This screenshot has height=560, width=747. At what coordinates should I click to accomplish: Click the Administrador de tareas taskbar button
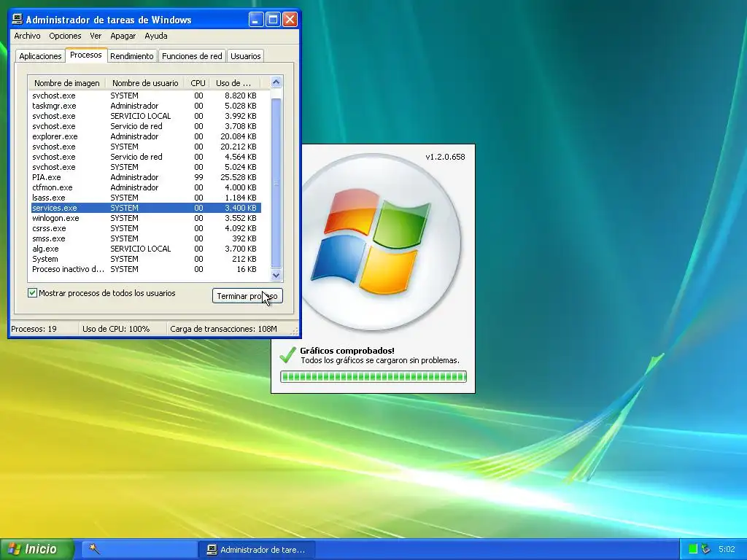point(257,550)
